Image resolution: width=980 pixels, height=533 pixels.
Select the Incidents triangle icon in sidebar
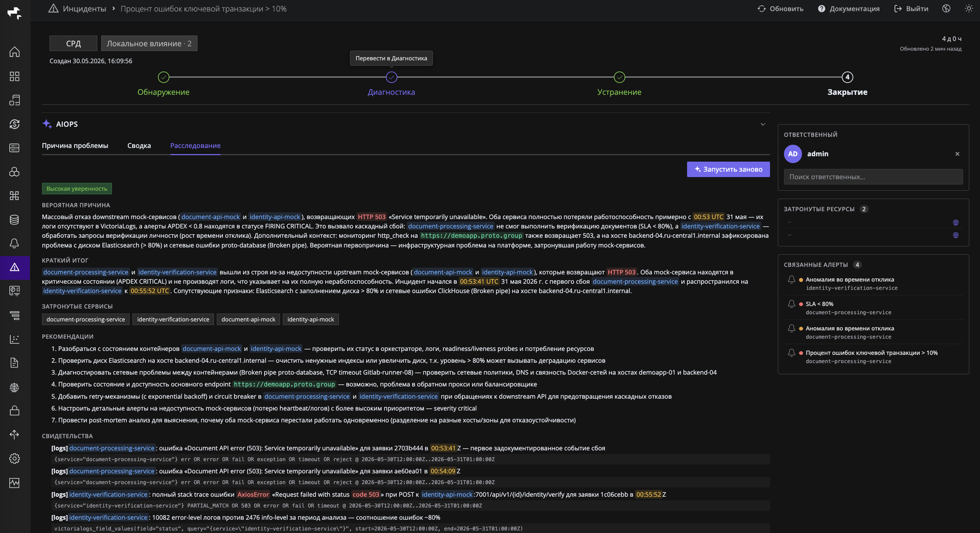pos(14,267)
